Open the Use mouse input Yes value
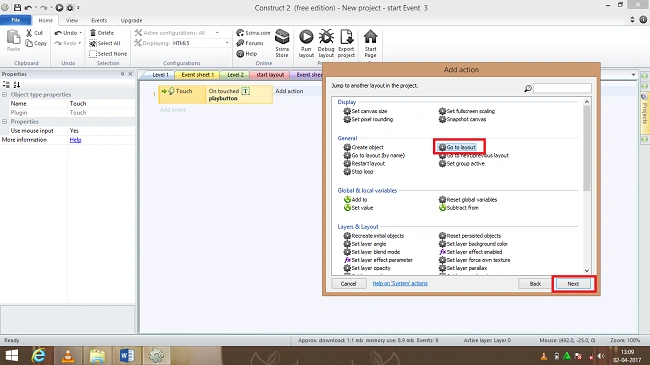 [x=102, y=131]
